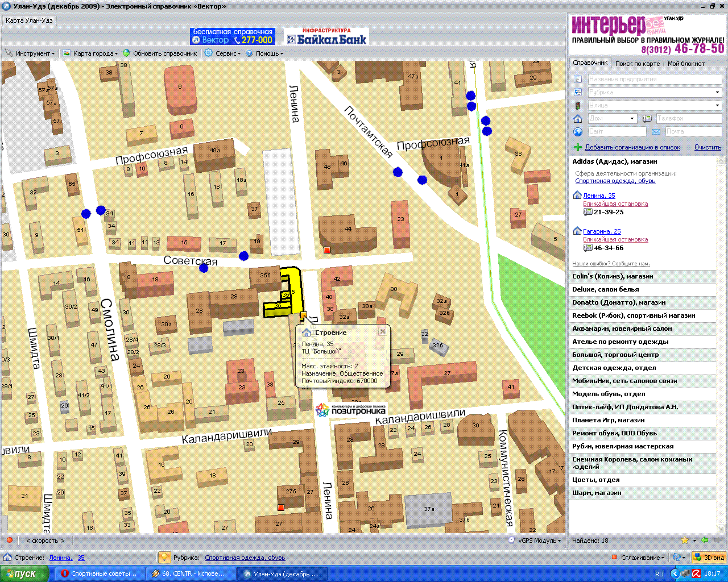Click the traffic light street icon

578,105
